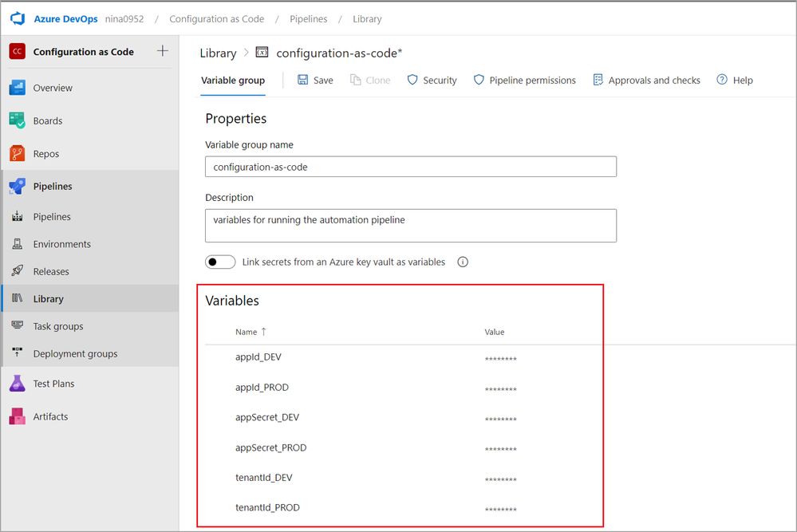Viewport: 797px width, 532px height.
Task: Go to nina0952 organization breadcrumb
Action: [x=124, y=19]
